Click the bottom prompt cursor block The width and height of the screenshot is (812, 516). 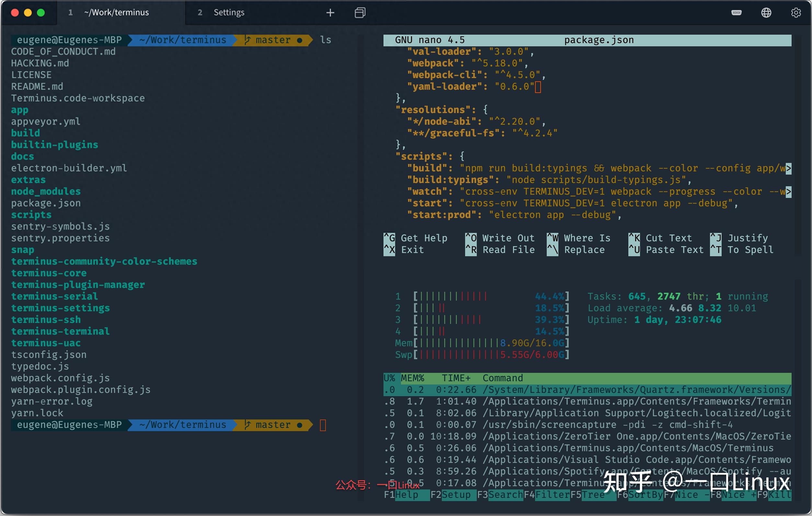pyautogui.click(x=323, y=425)
